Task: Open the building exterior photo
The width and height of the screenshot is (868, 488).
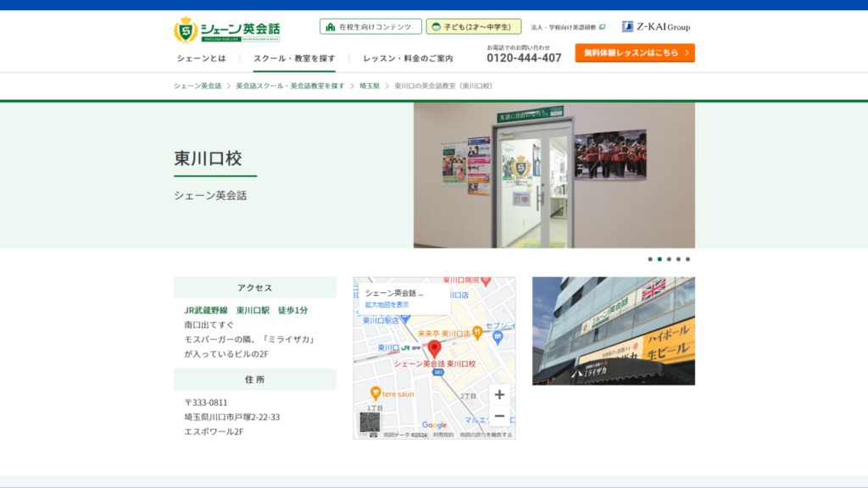Action: (x=614, y=331)
